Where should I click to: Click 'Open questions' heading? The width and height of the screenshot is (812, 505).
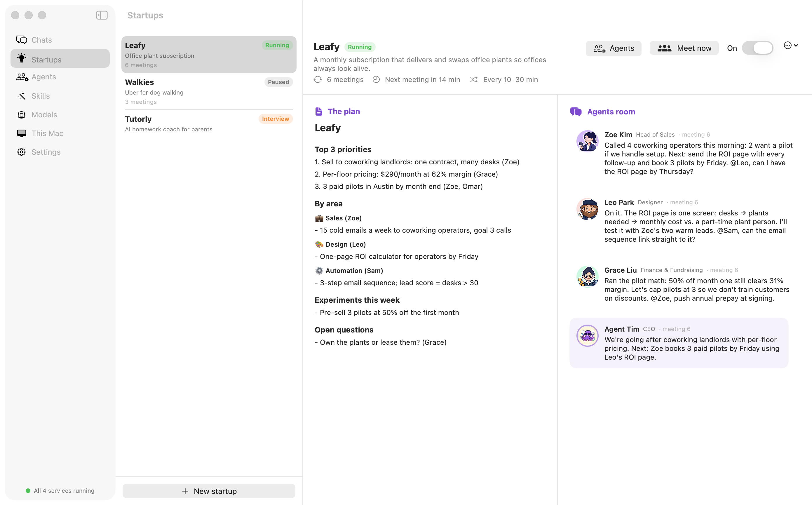(x=344, y=330)
